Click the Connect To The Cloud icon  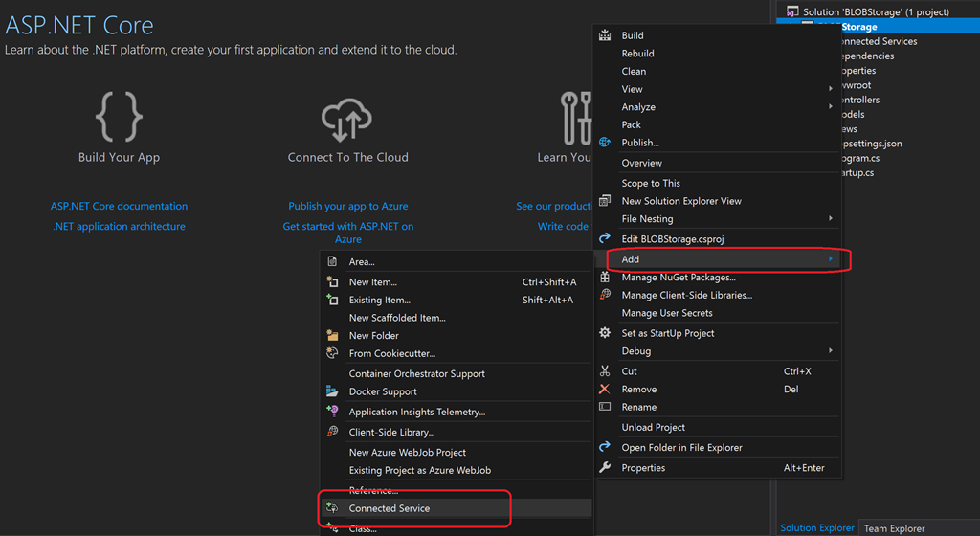346,120
